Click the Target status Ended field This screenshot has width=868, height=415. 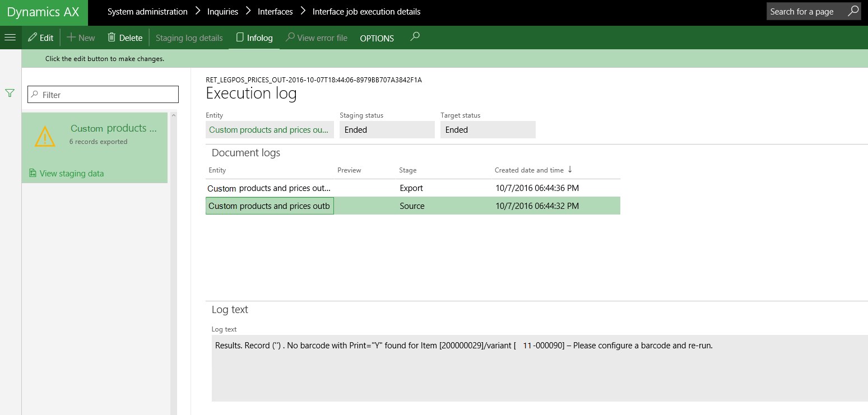(488, 129)
